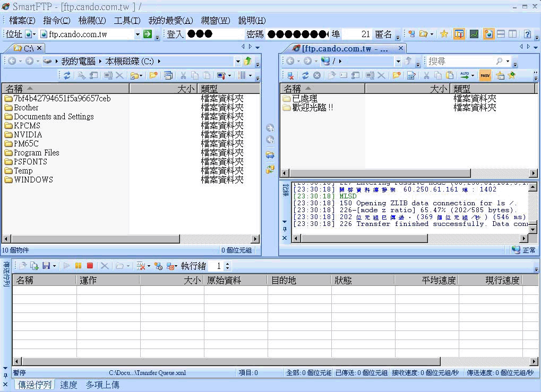Image resolution: width=541 pixels, height=392 pixels.
Task: Stop the transfer queue with the red button
Action: [x=90, y=265]
